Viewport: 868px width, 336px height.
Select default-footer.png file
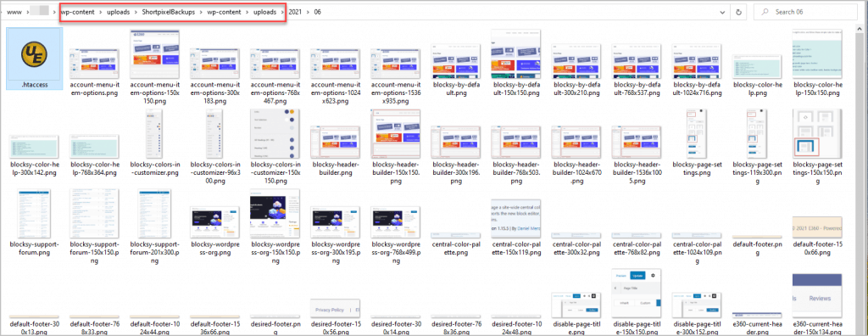[757, 237]
